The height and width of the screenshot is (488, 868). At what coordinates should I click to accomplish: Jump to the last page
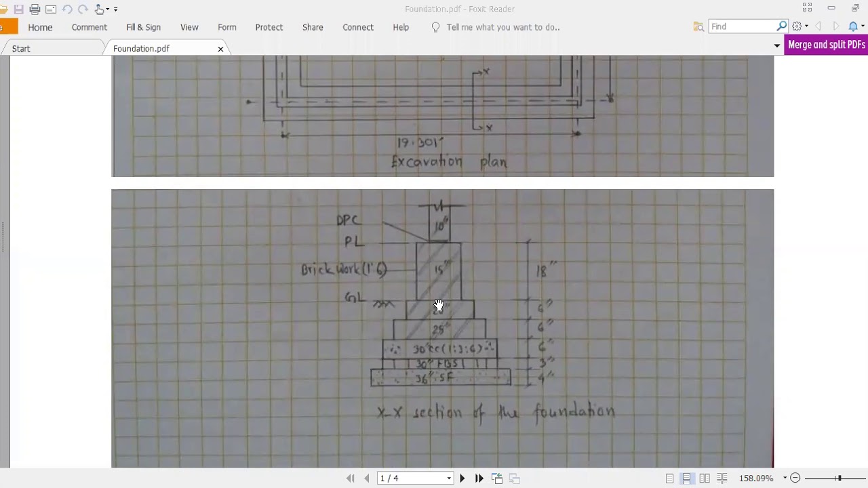point(479,479)
